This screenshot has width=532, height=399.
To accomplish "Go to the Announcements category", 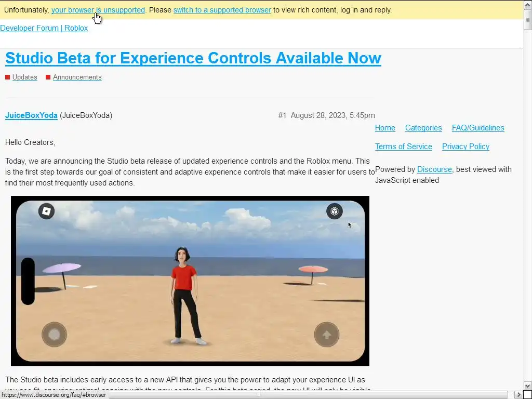I will coord(77,77).
